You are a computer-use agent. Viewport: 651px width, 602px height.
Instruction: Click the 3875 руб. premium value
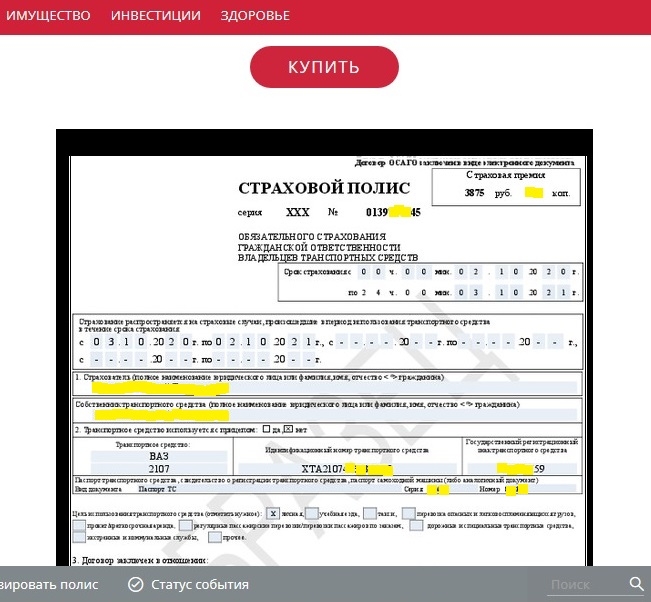488,193
